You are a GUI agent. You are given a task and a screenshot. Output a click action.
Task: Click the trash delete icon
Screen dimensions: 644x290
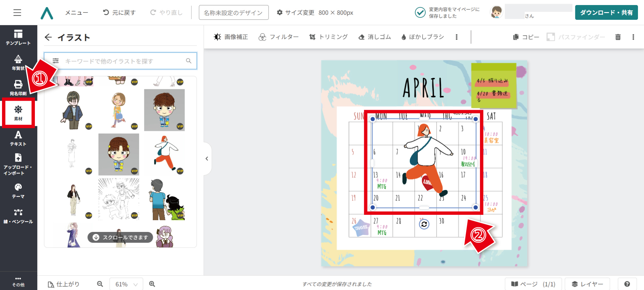[618, 37]
